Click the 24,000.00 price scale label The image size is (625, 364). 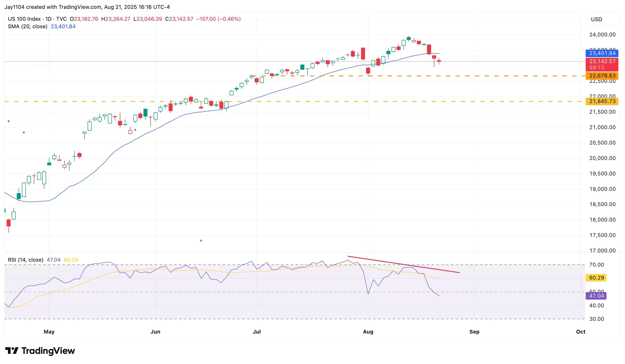602,35
